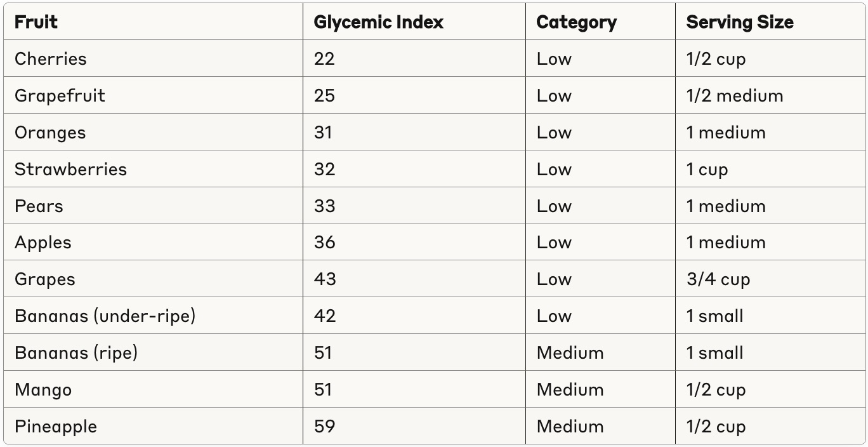The height and width of the screenshot is (447, 868).
Task: Click the Bananas (under-ripe) cell
Action: (x=105, y=316)
